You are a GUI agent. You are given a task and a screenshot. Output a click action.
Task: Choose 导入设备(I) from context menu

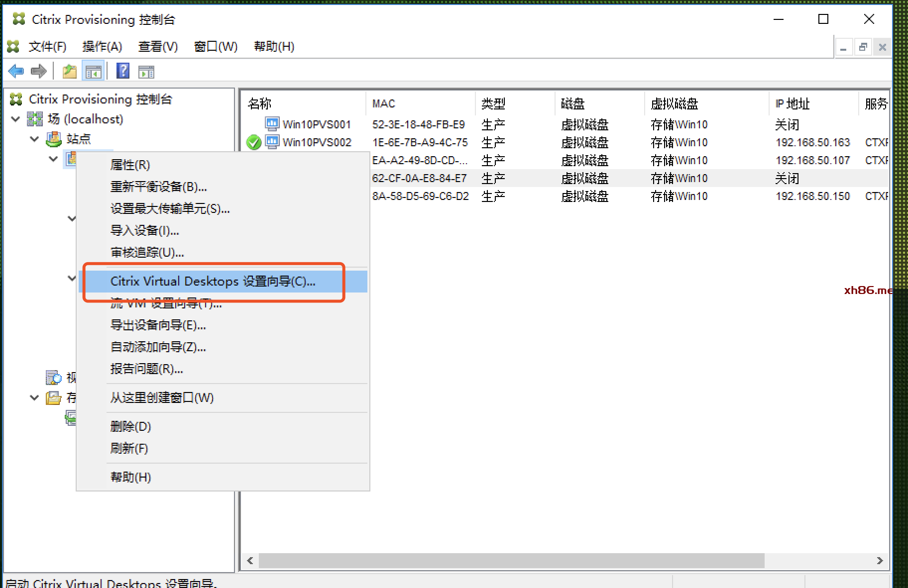click(x=144, y=230)
